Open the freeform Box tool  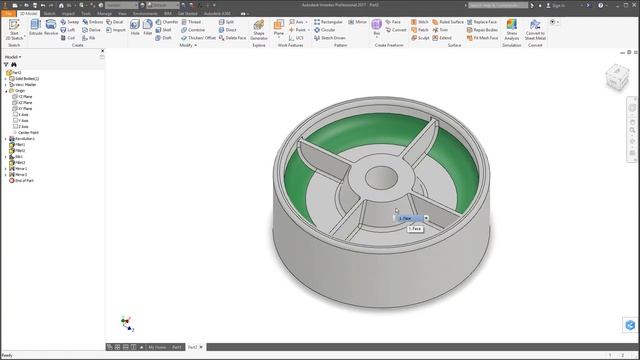[377, 28]
